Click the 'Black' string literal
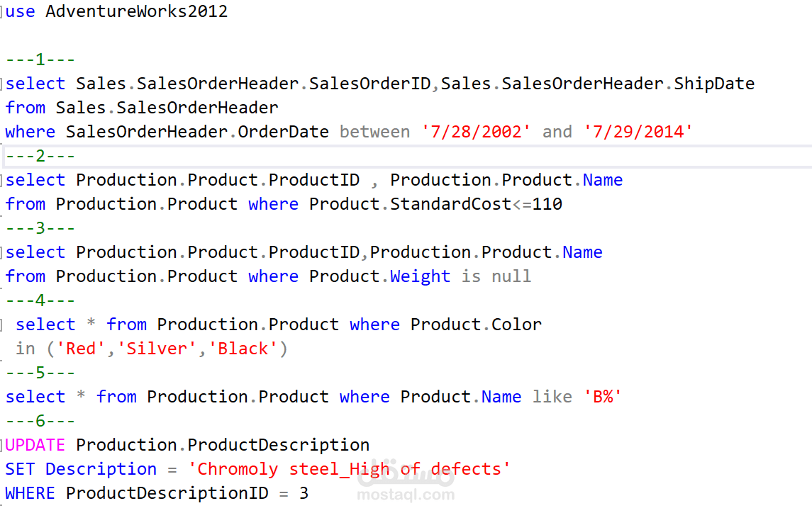The height and width of the screenshot is (513, 812). click(243, 349)
